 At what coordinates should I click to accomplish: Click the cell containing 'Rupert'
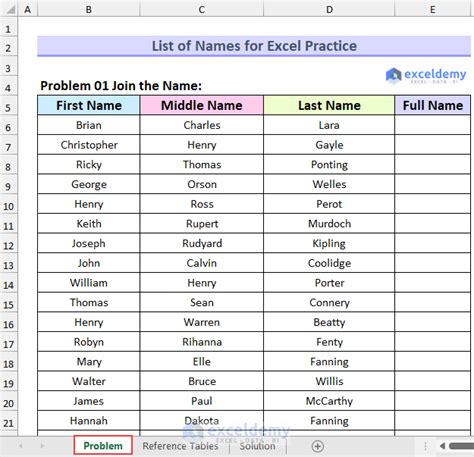202,223
